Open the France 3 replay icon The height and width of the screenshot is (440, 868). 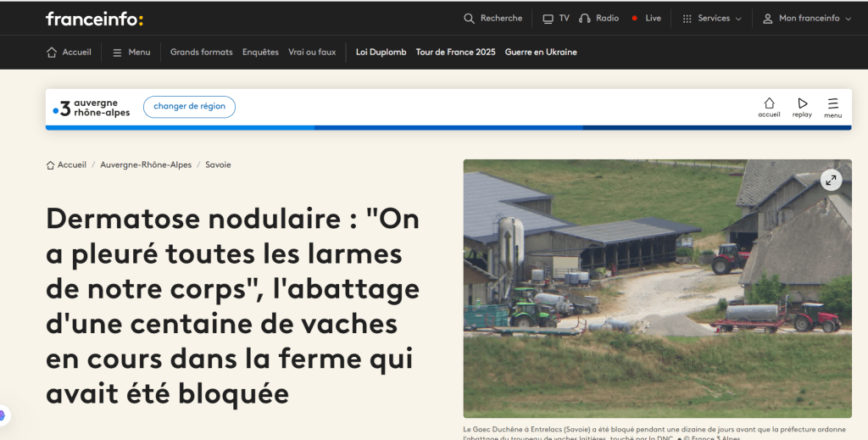click(x=802, y=108)
